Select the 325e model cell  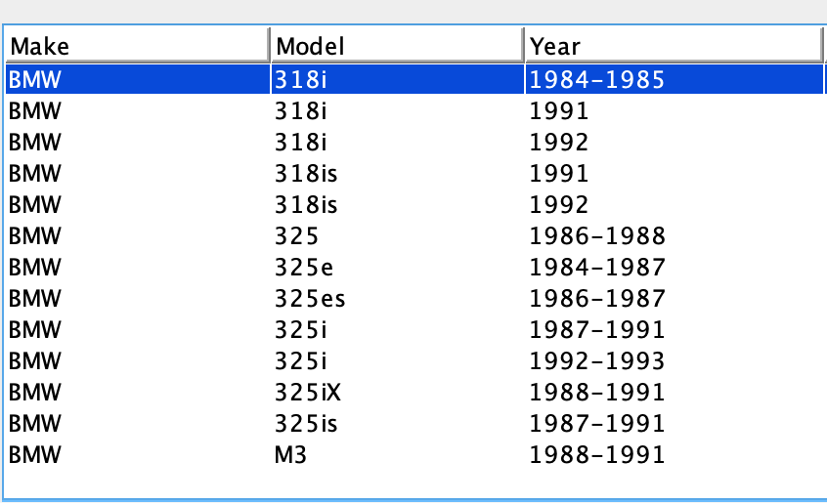(397, 268)
